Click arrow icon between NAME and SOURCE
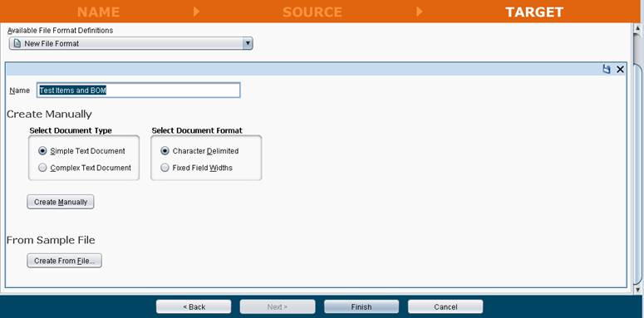 [x=196, y=12]
